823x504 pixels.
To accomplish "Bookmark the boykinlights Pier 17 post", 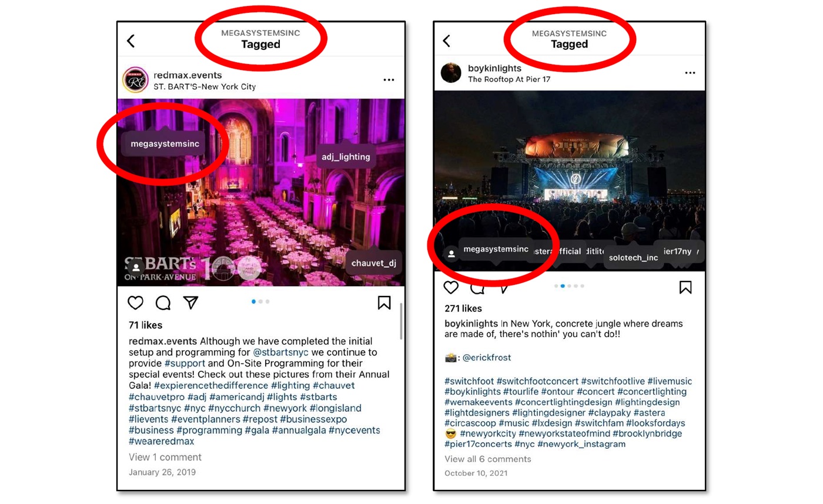I will click(x=685, y=287).
